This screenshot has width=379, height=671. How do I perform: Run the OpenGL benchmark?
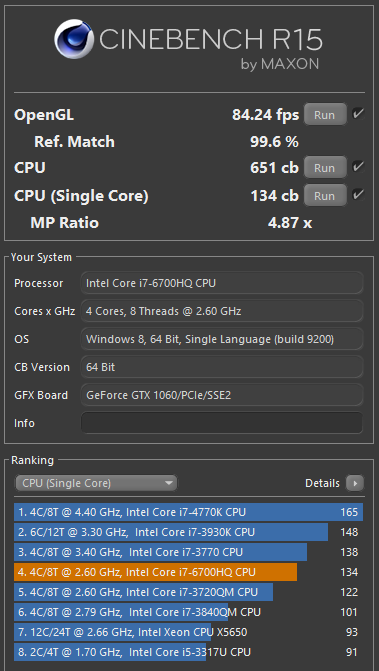click(x=325, y=114)
